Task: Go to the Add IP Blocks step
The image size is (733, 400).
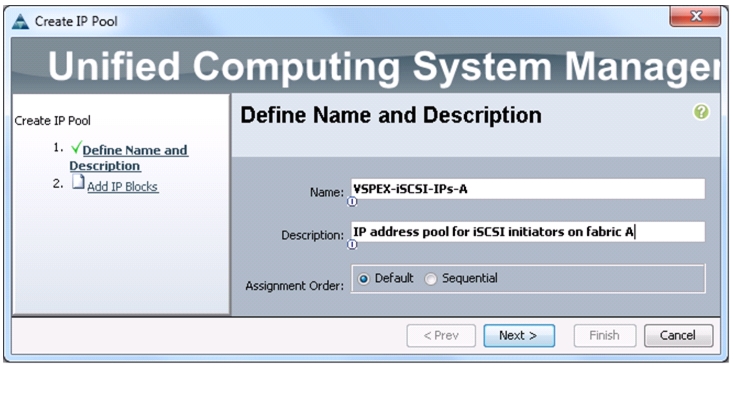Action: (123, 187)
